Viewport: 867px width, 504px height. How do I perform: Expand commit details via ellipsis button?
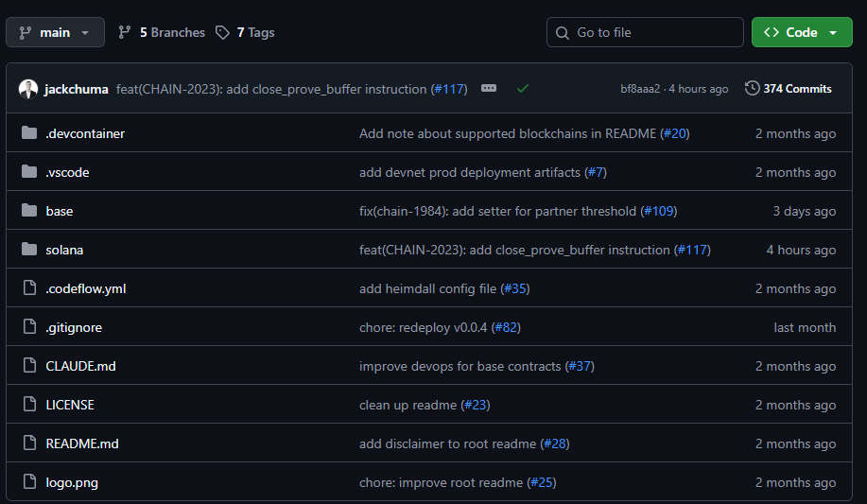click(489, 89)
